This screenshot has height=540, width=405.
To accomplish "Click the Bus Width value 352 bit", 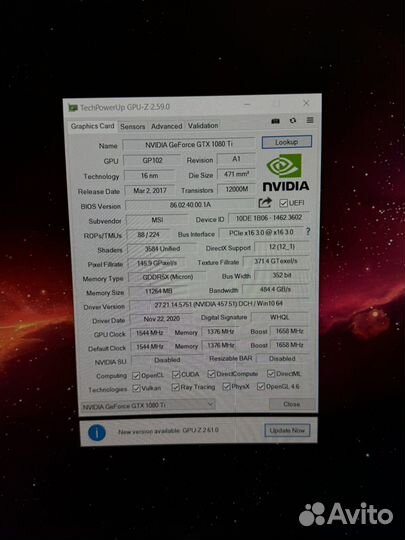I will click(282, 275).
